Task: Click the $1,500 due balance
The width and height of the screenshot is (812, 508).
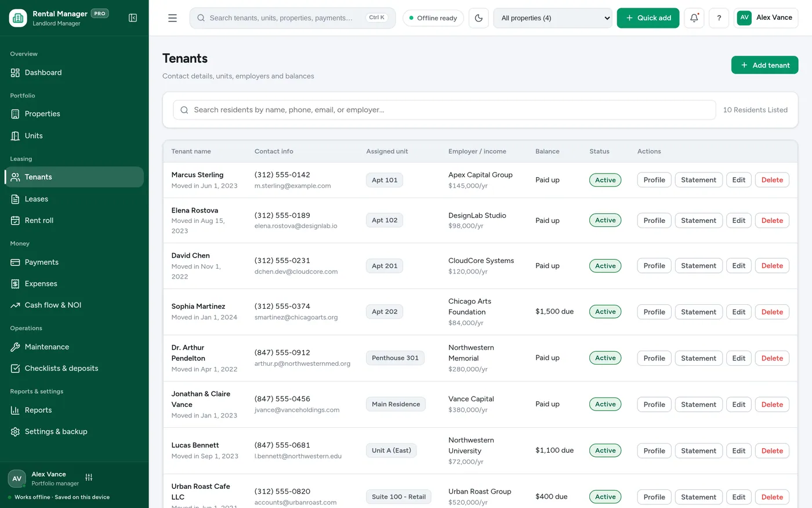Action: pos(554,312)
